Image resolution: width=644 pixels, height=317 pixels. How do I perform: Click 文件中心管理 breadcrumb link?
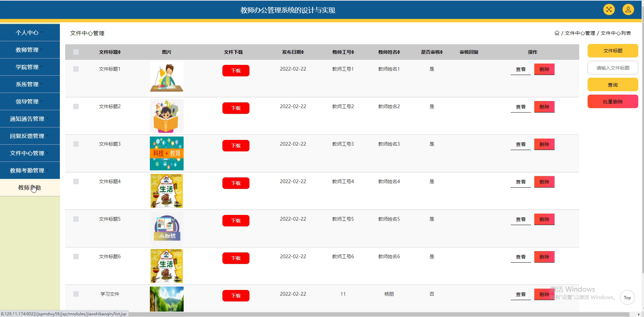(x=580, y=33)
